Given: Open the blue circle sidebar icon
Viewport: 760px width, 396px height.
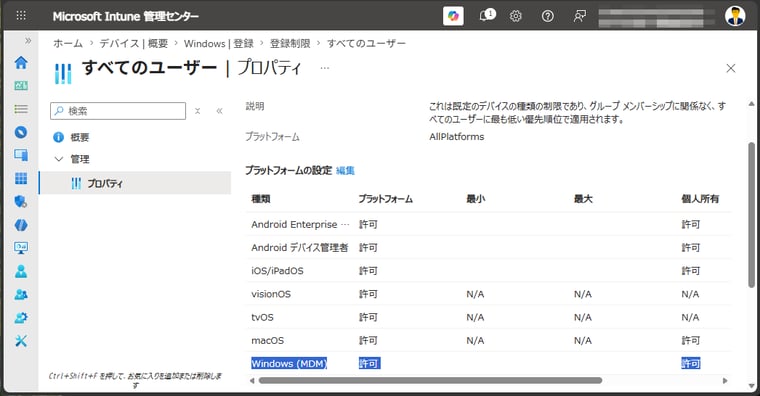Looking at the screenshot, I should click(21, 132).
